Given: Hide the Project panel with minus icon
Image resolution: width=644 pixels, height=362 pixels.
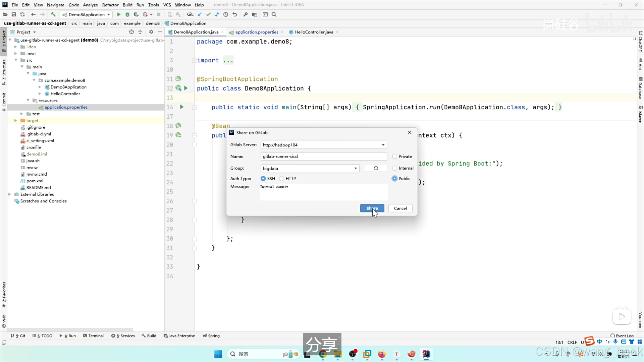Looking at the screenshot, I should pyautogui.click(x=160, y=32).
